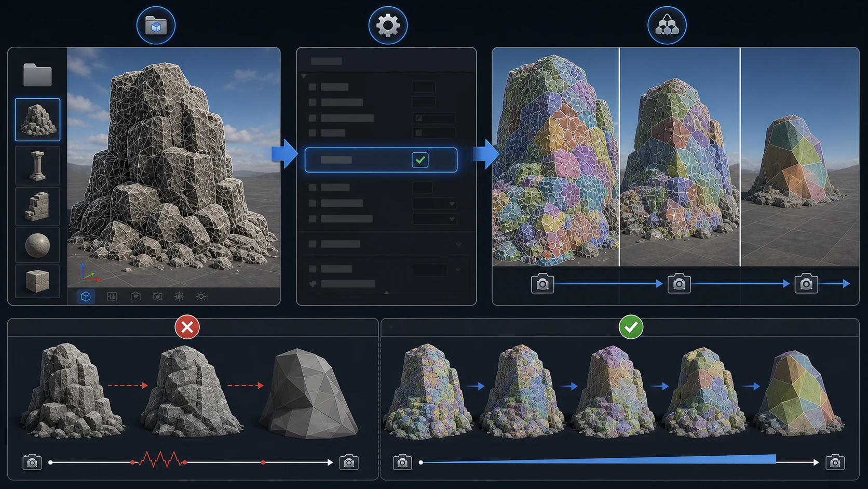868x489 pixels.
Task: Toggle the filled sun lighting icon
Action: point(179,296)
